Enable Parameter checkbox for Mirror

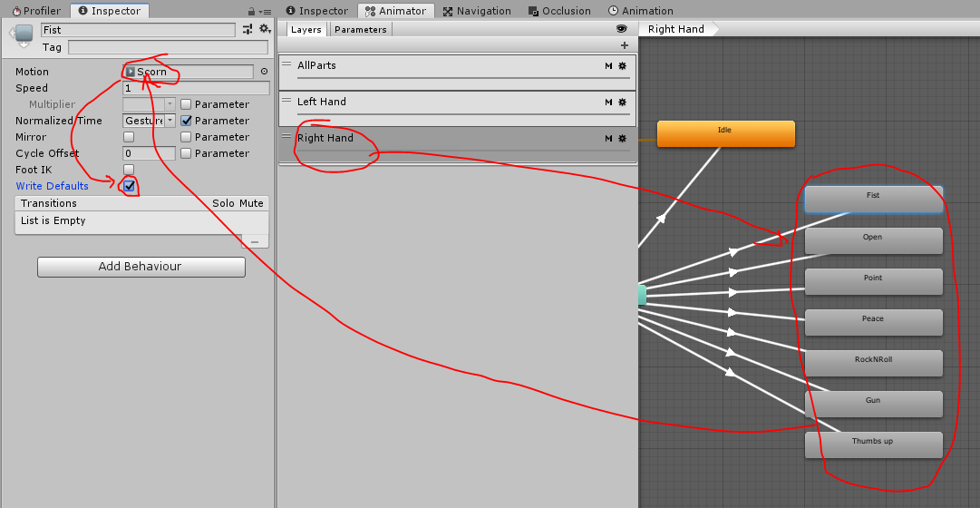[186, 137]
